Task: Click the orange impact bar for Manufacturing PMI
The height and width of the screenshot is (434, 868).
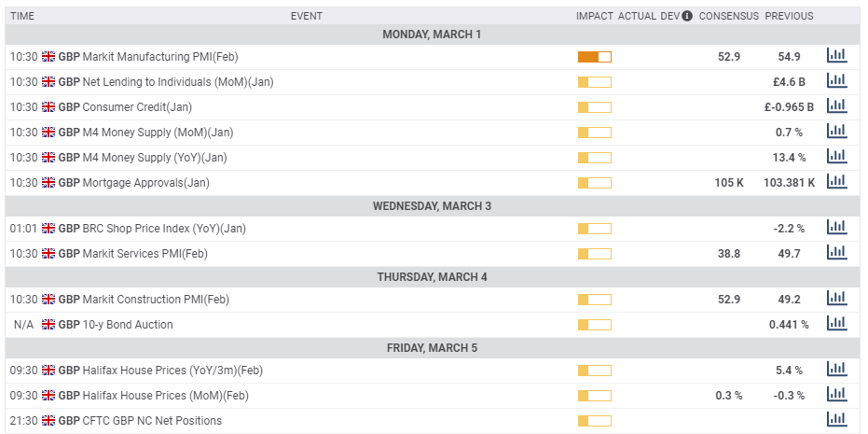Action: 594,57
